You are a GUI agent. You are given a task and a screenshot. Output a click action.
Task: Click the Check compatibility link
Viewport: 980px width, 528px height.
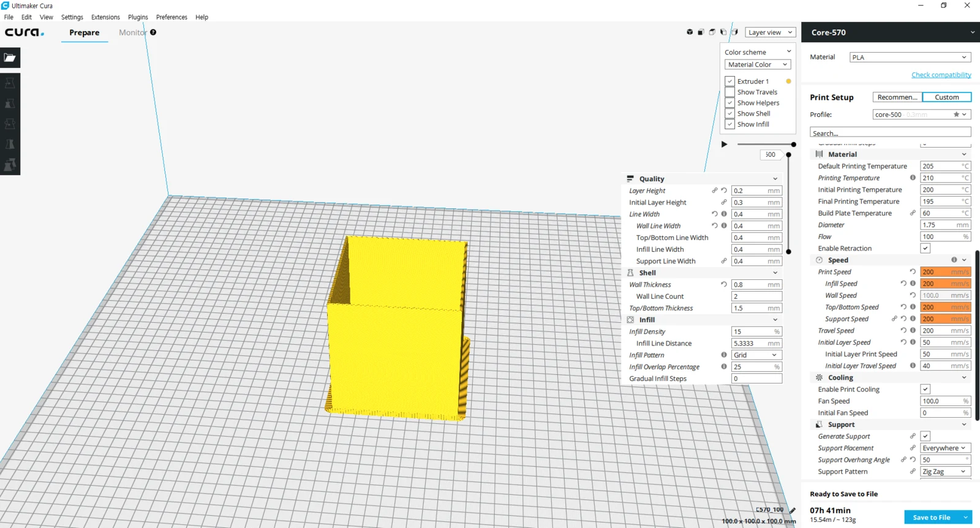click(x=941, y=75)
